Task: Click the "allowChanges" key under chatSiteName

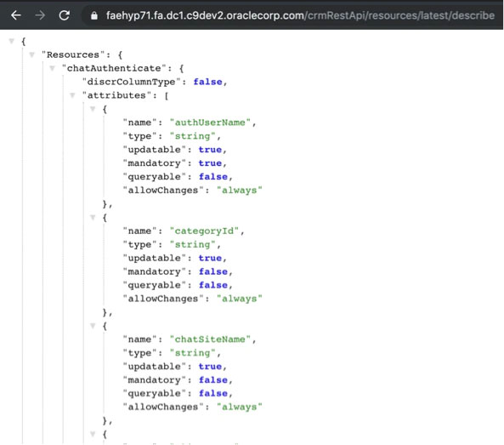Action: 163,407
